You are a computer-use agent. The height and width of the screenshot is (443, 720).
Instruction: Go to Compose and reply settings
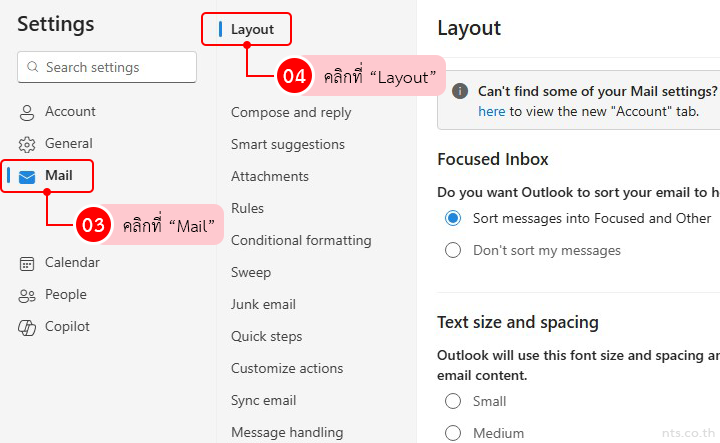pos(291,112)
